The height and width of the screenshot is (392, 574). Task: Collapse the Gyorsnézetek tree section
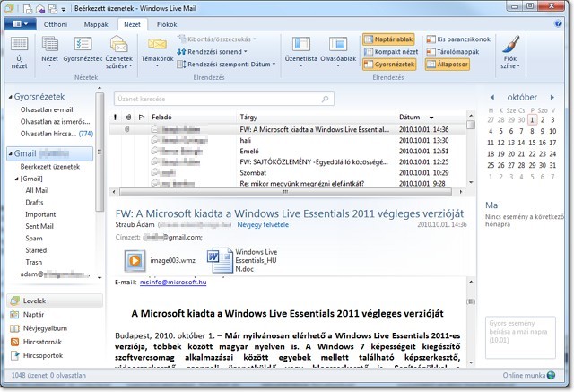point(10,98)
